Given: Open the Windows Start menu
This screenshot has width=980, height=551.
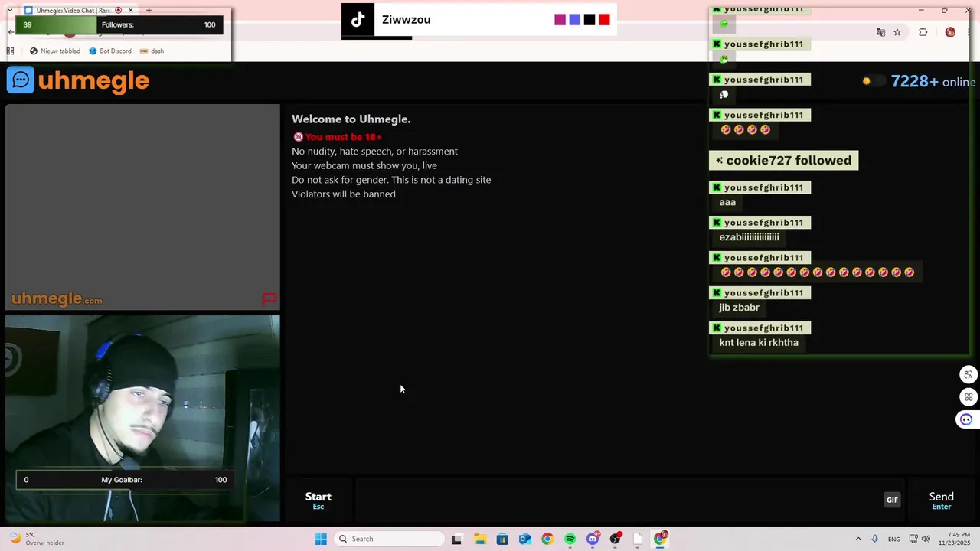Looking at the screenshot, I should click(321, 539).
